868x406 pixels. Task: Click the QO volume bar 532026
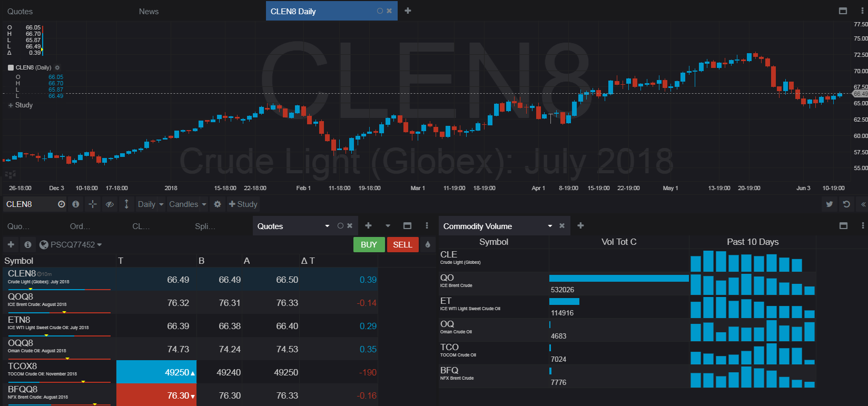[x=619, y=278]
